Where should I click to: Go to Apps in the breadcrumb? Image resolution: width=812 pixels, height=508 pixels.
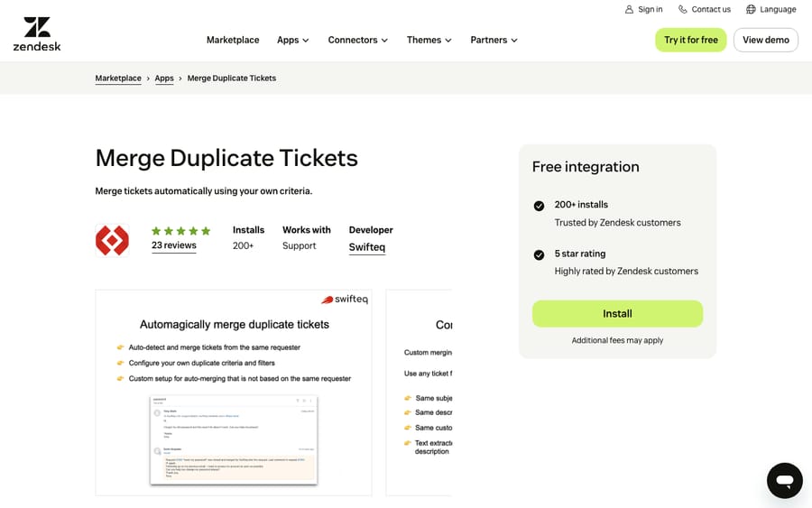tap(164, 79)
